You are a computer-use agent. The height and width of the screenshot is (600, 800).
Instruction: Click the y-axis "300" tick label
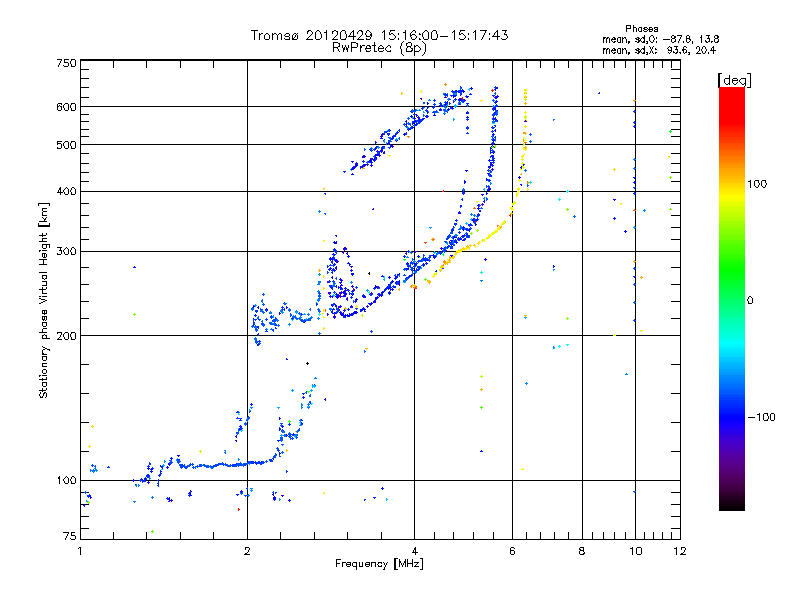click(67, 252)
